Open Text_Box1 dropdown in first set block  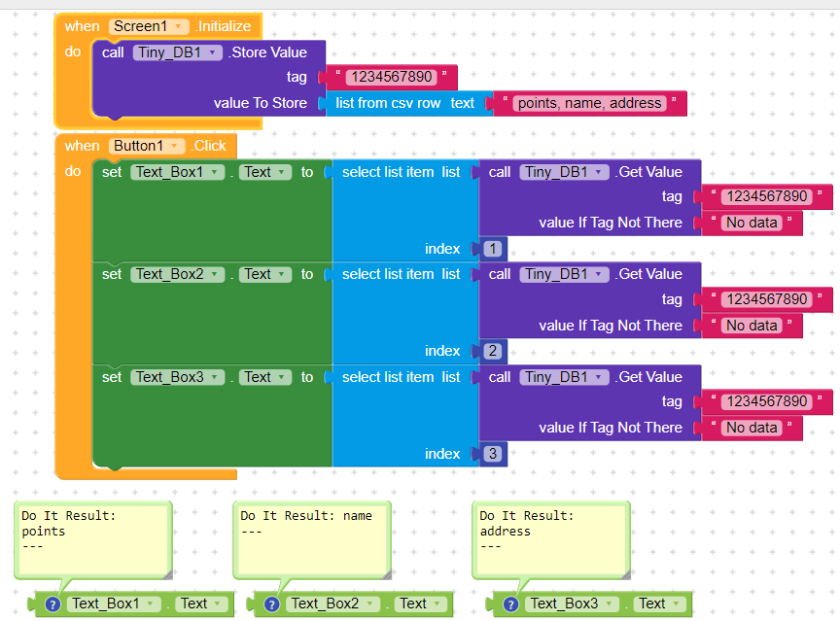coord(177,172)
